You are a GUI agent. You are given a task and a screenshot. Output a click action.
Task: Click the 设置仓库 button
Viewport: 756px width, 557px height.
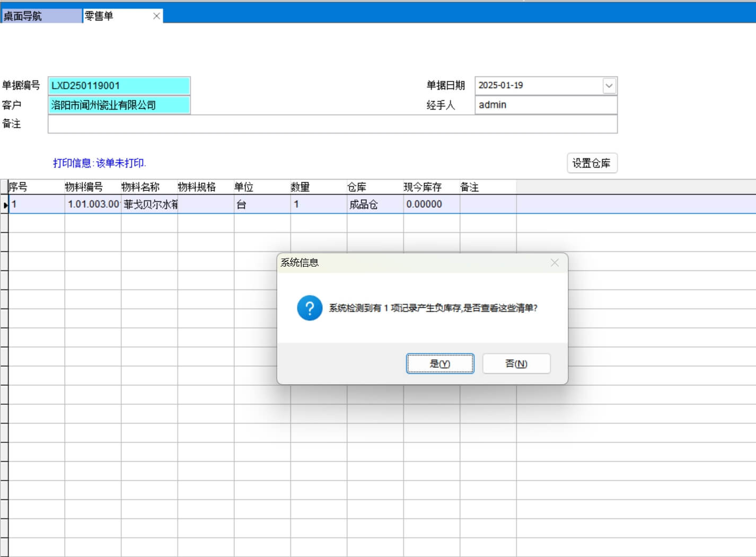(x=592, y=163)
